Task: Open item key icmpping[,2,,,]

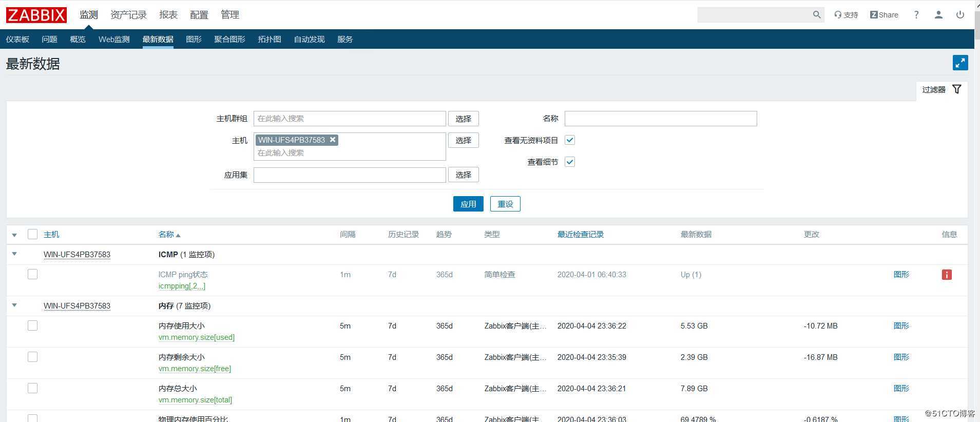Action: click(182, 286)
